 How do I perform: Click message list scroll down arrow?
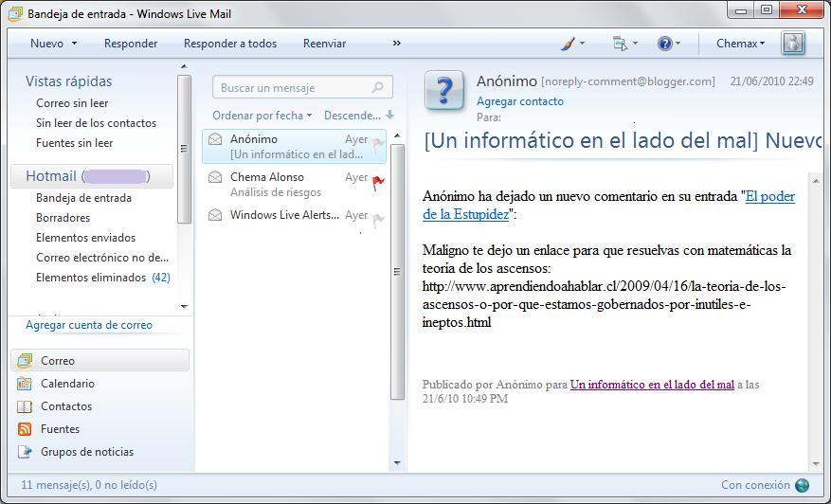pyautogui.click(x=397, y=462)
